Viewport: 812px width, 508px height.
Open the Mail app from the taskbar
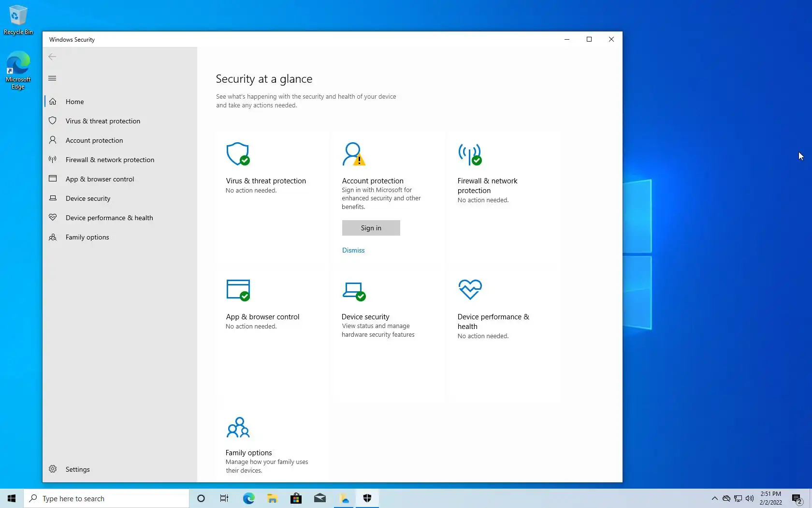coord(319,498)
